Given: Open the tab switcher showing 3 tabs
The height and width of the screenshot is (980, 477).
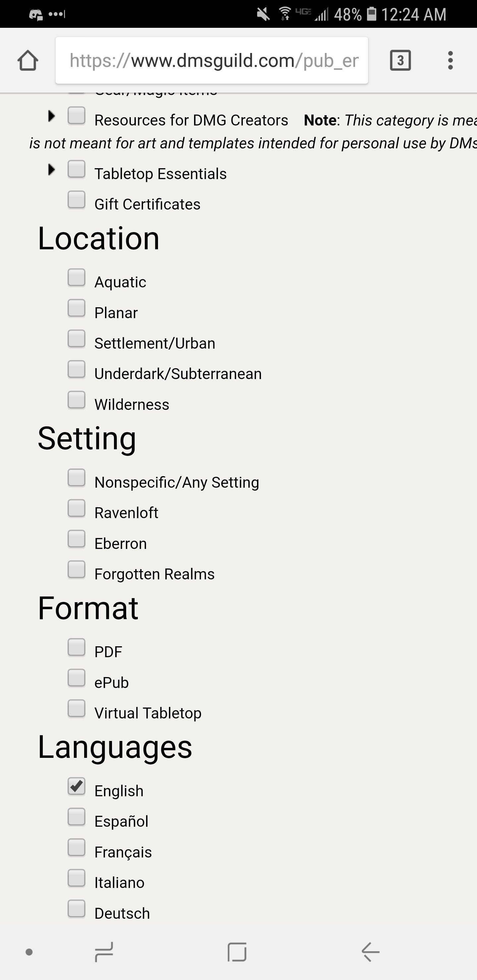Looking at the screenshot, I should 400,60.
